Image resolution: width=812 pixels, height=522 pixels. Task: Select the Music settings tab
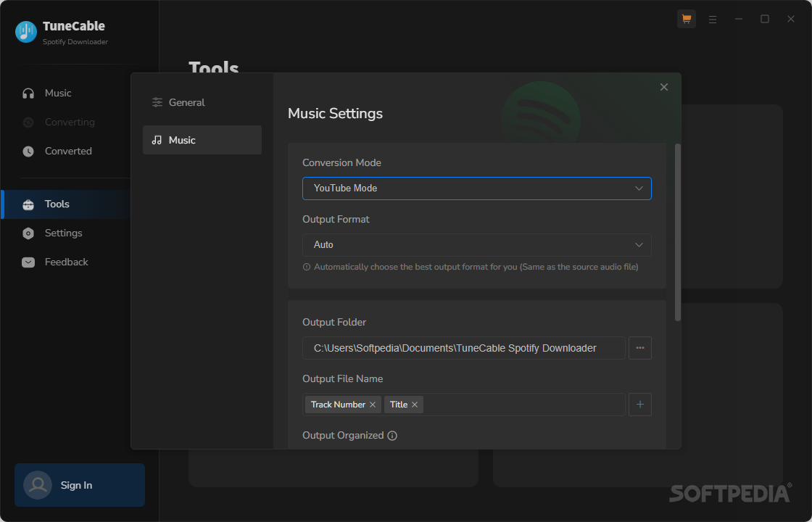click(x=202, y=140)
